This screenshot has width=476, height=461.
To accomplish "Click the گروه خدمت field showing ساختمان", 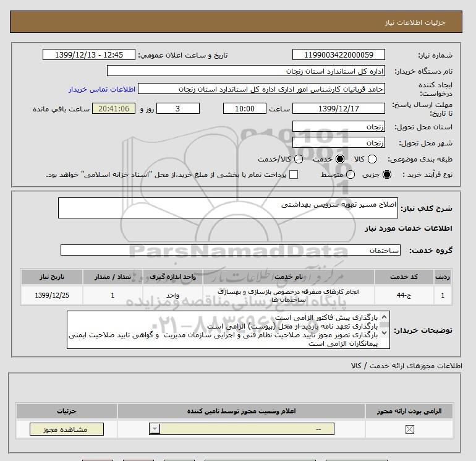I will [231, 250].
